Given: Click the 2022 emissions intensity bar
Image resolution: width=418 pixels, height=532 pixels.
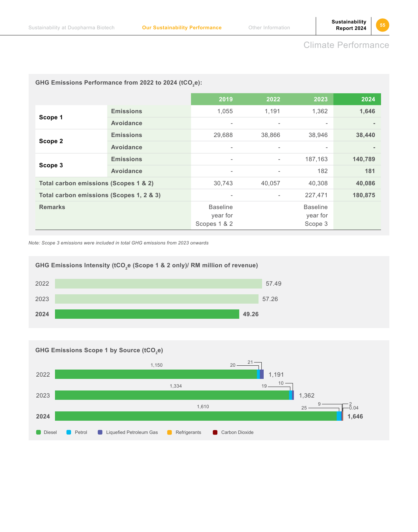Looking at the screenshot, I should (159, 284).
